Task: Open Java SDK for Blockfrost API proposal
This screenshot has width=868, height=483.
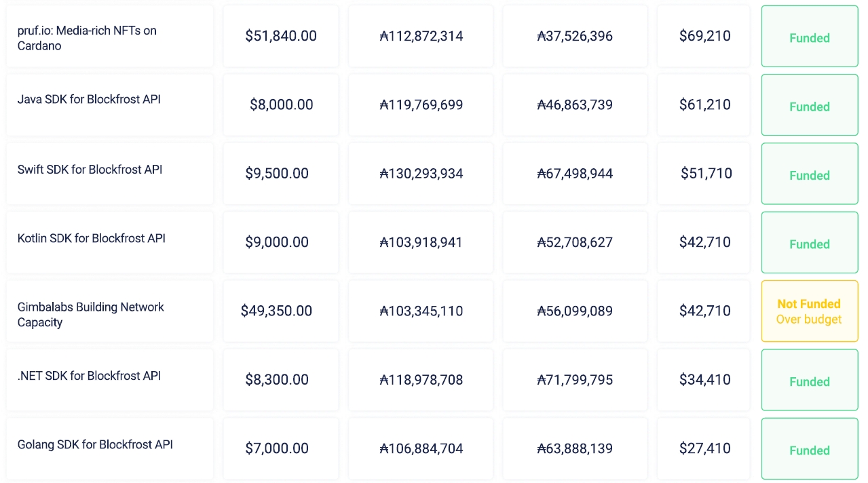Action: pyautogui.click(x=89, y=99)
